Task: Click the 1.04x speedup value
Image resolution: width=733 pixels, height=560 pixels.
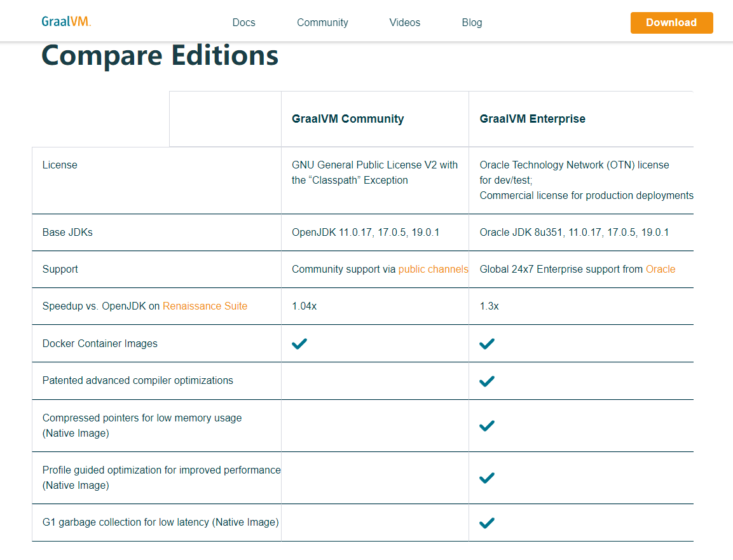Action: tap(305, 306)
